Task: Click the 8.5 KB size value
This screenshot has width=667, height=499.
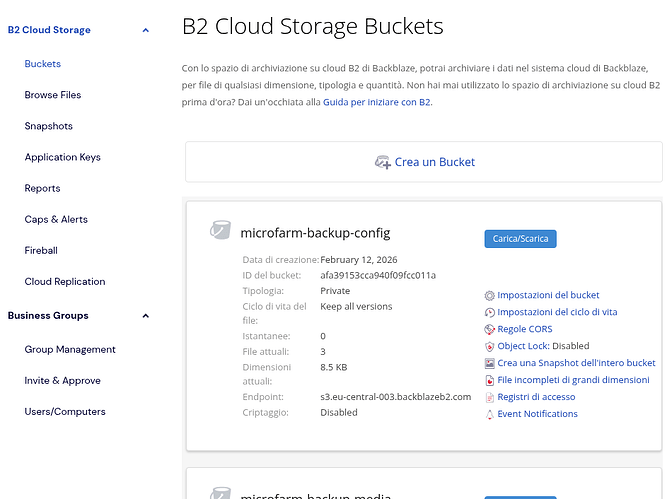Action: tap(334, 367)
